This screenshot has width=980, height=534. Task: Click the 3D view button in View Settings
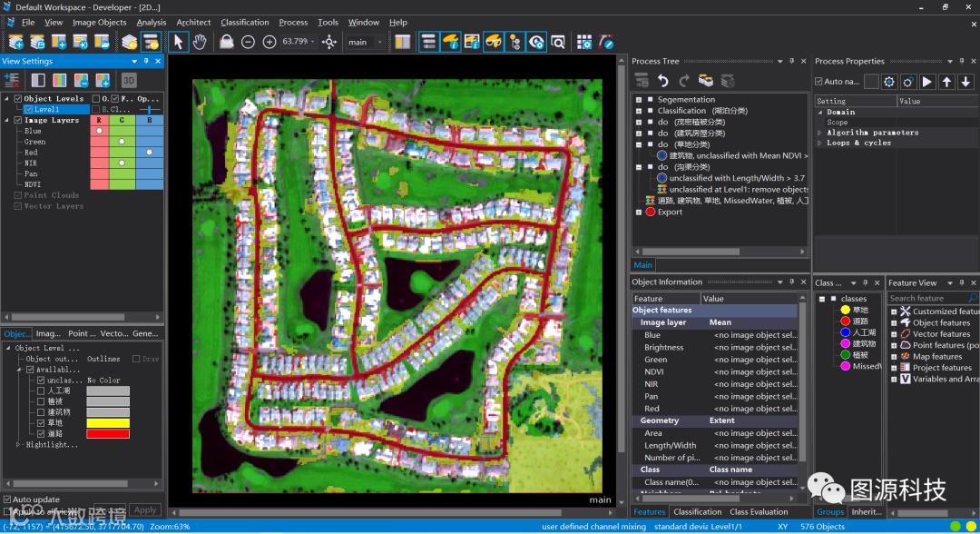[x=129, y=81]
